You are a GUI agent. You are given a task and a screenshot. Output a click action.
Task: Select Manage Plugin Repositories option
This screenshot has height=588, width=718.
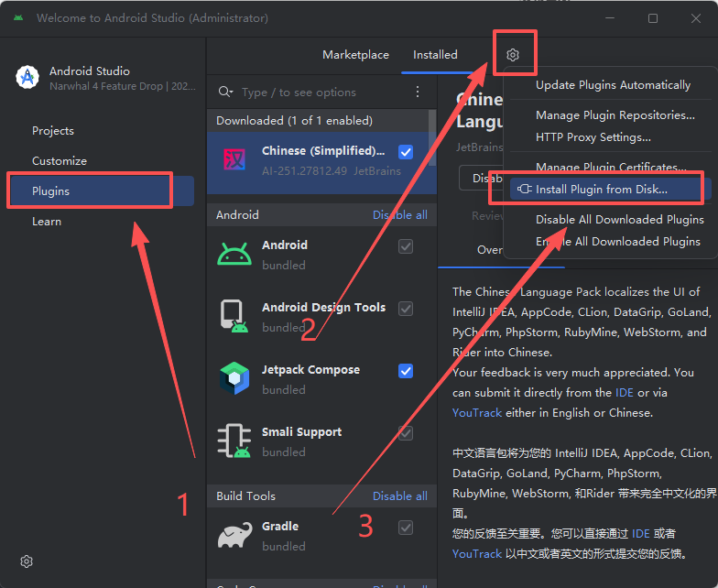point(615,115)
